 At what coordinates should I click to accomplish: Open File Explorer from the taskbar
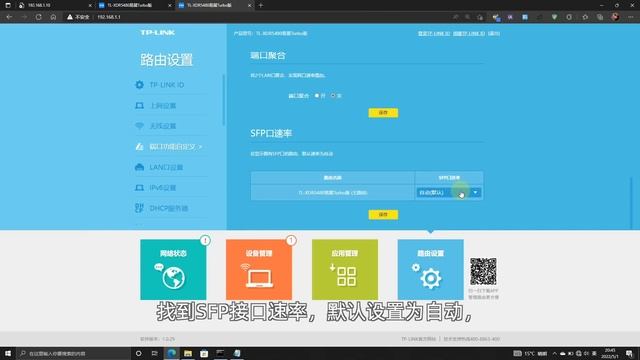point(188,353)
